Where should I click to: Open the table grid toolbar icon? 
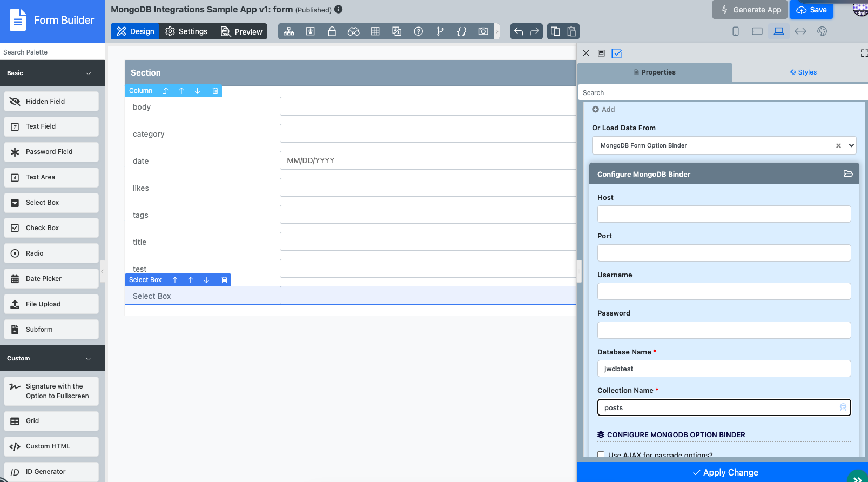(x=375, y=31)
